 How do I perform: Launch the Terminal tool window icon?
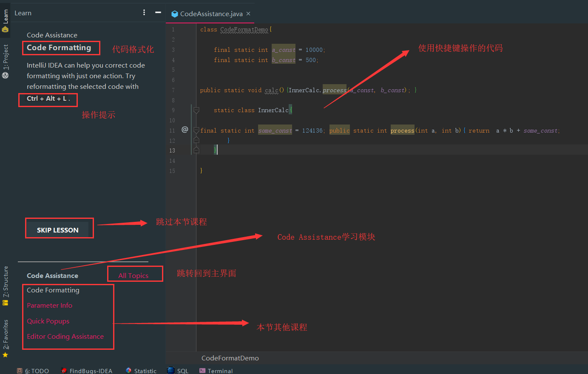point(202,370)
